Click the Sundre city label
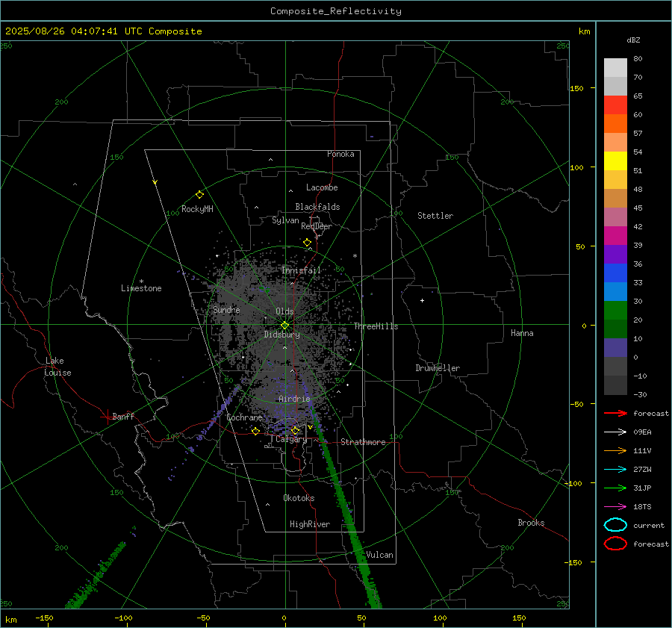The image size is (672, 628). coord(226,309)
